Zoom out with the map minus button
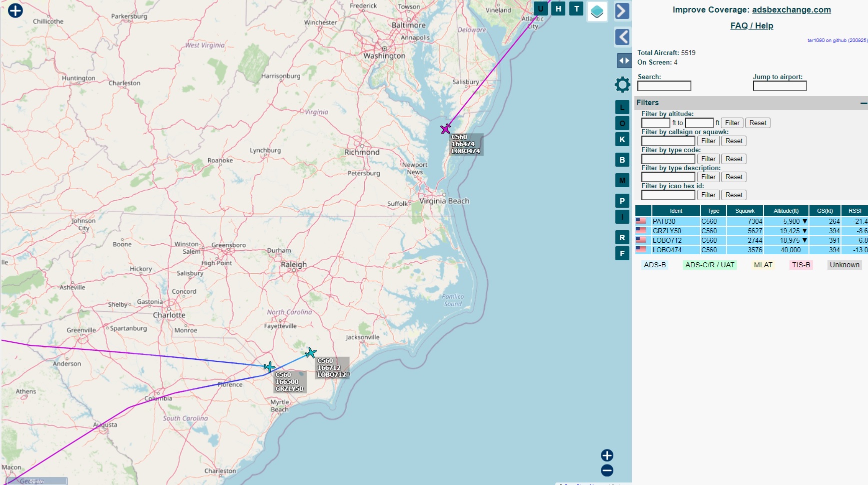The height and width of the screenshot is (485, 868). pos(607,470)
